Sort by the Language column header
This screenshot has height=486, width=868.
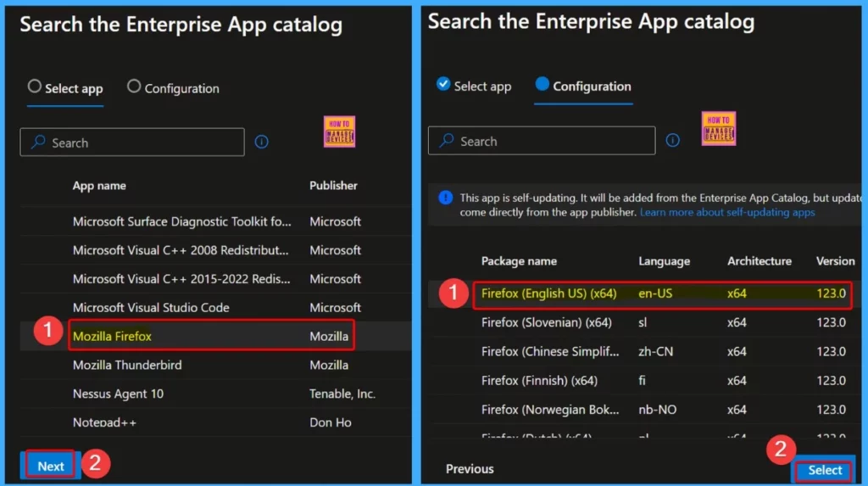(664, 261)
